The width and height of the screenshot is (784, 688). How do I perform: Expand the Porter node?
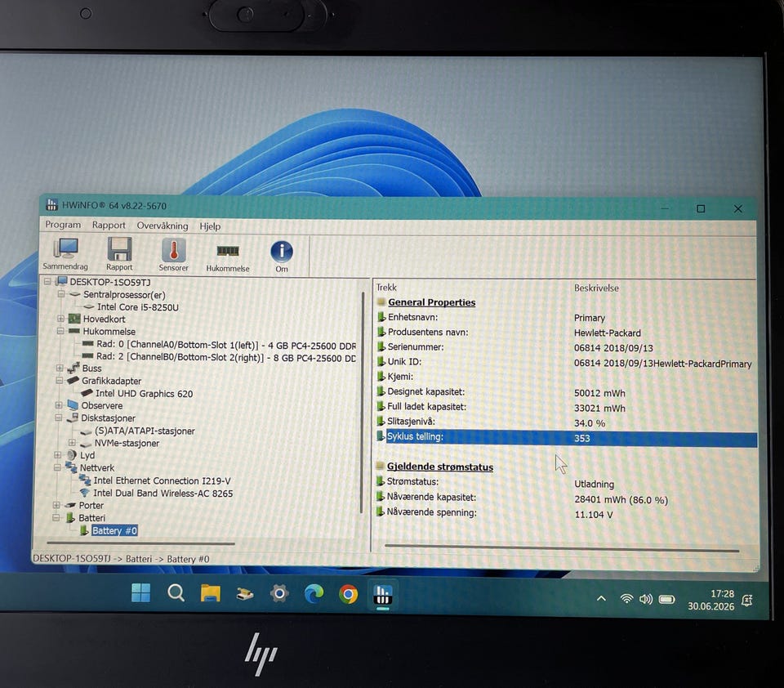[57, 505]
